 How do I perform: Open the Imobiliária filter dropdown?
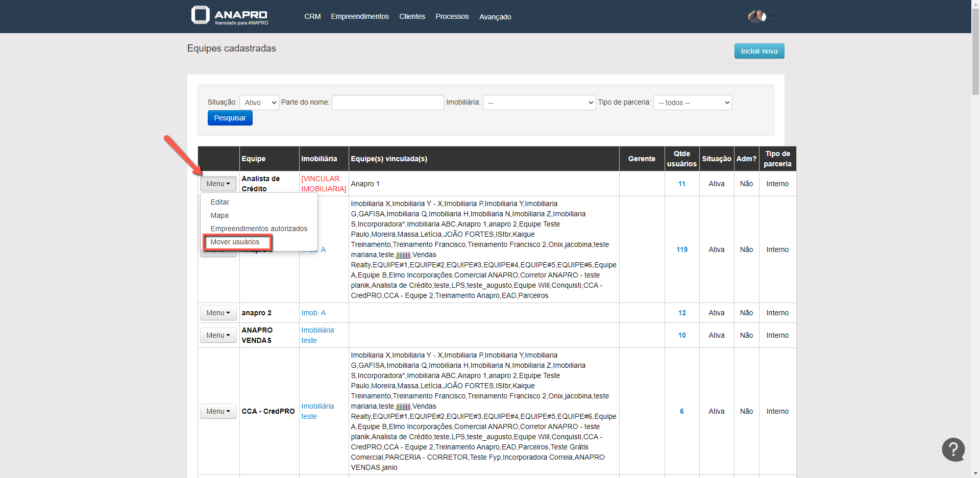point(539,103)
